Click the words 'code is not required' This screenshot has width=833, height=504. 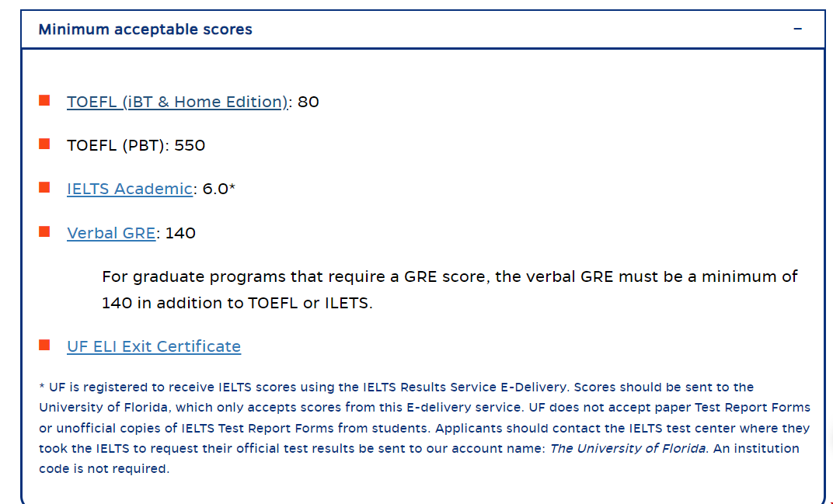tap(103, 469)
